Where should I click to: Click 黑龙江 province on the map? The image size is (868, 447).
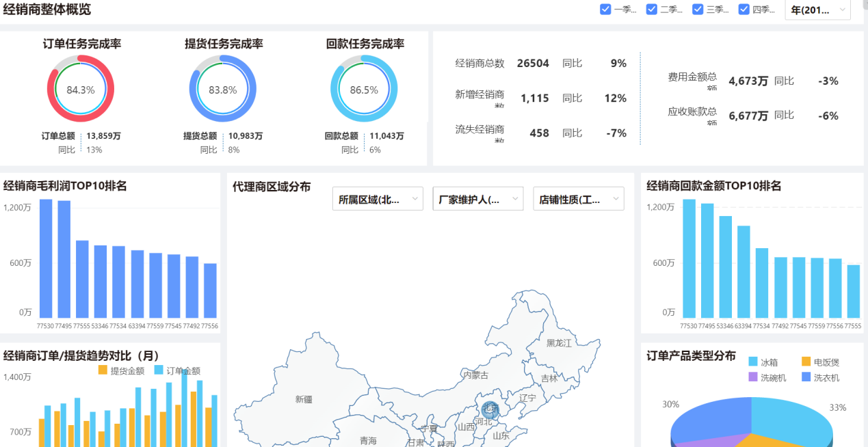(559, 342)
